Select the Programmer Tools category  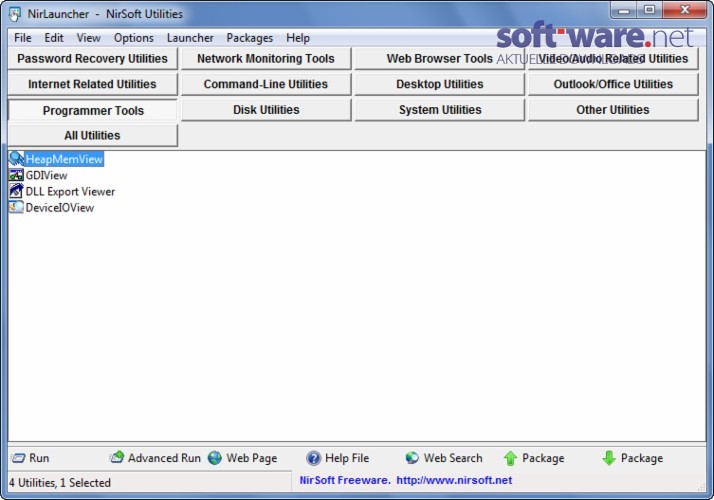92,110
